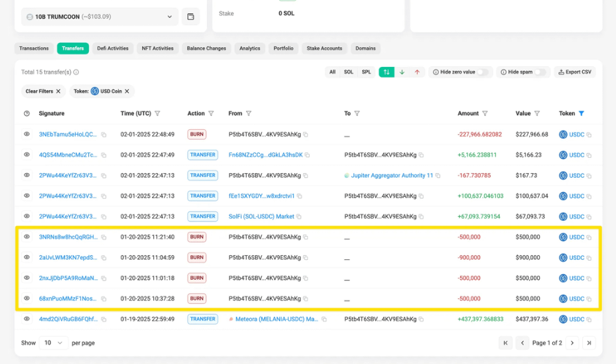The height and width of the screenshot is (364, 616).
Task: Open the Token column filter
Action: coord(582,114)
